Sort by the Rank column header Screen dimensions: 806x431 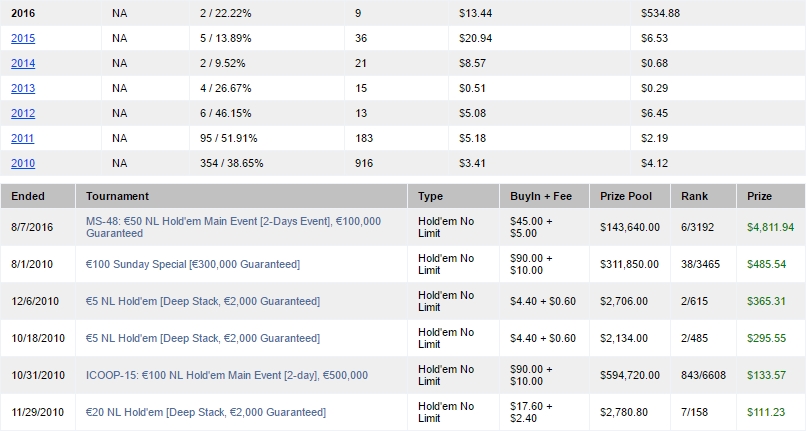694,196
